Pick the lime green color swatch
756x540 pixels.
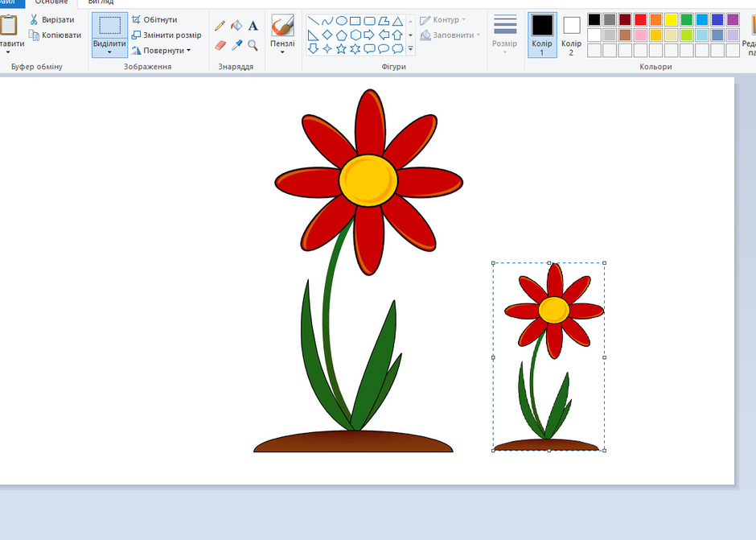tap(687, 35)
